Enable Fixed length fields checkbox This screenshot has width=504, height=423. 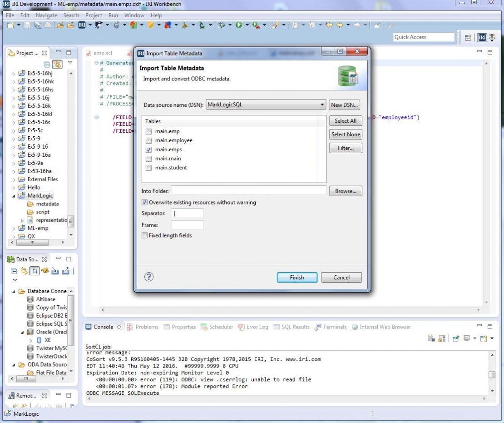point(145,235)
